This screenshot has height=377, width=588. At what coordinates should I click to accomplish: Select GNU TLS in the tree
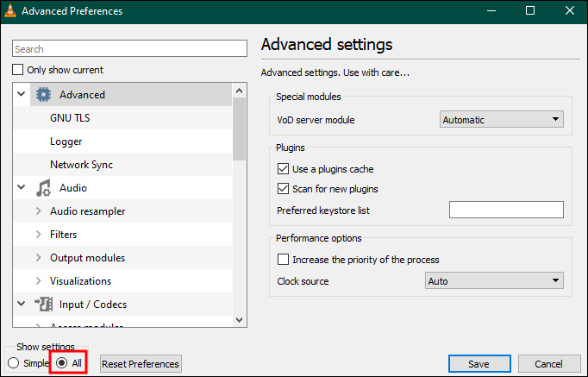(70, 118)
